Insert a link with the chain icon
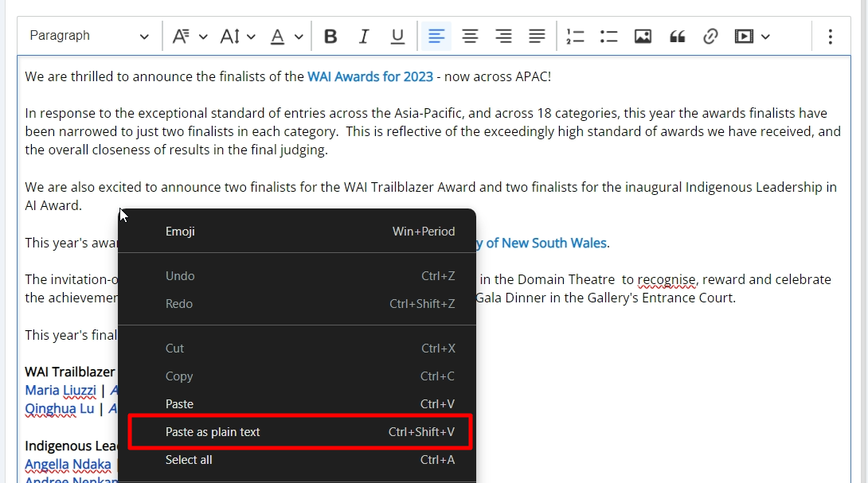Viewport: 868px width, 483px height. 710,37
